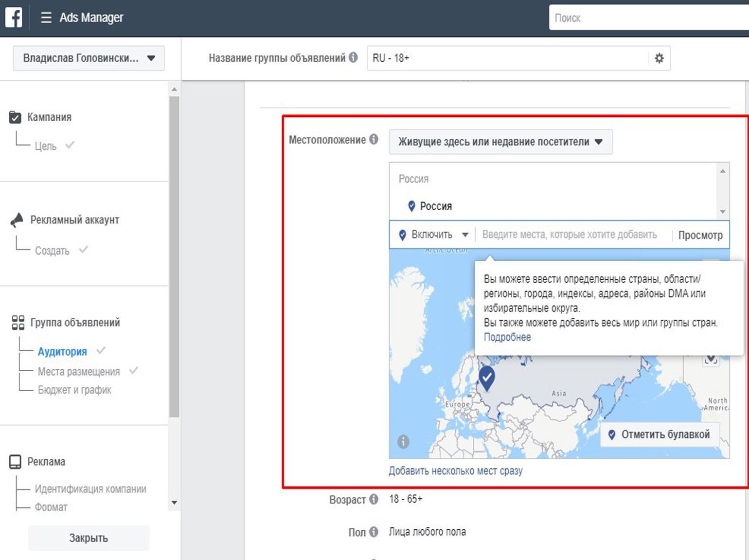Open Живущие здесь или недавние посетители dropdown
This screenshot has width=749, height=560.
click(x=500, y=142)
